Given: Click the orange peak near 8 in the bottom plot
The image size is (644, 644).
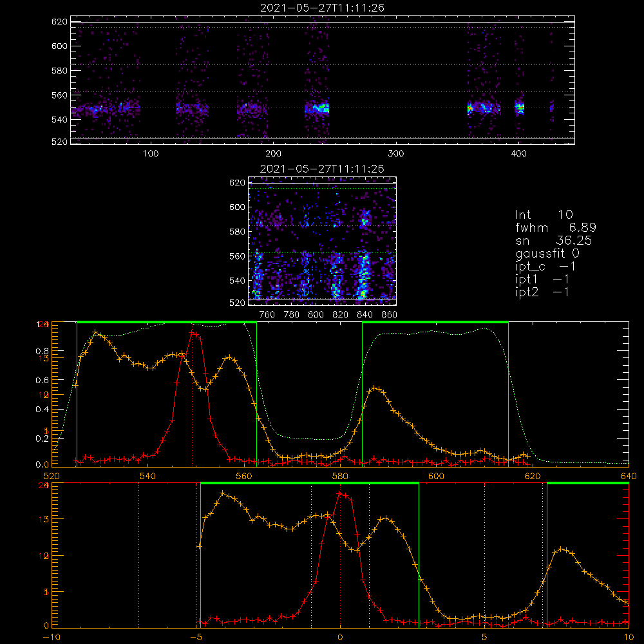Looking at the screenshot, I should click(562, 549).
